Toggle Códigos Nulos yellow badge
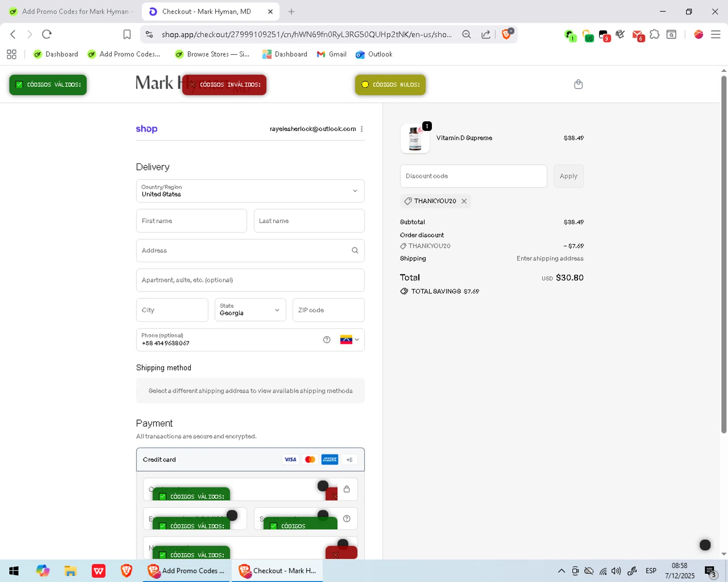This screenshot has height=582, width=728. point(390,85)
